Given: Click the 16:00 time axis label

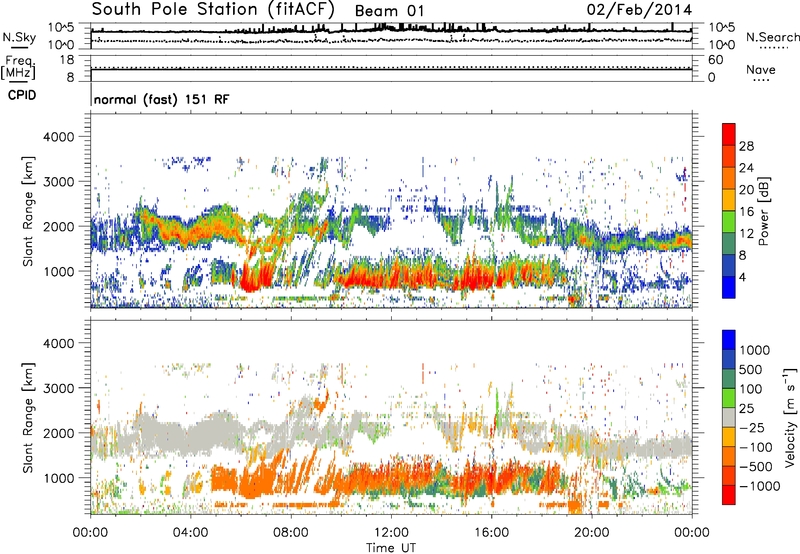Looking at the screenshot, I should click(491, 532).
